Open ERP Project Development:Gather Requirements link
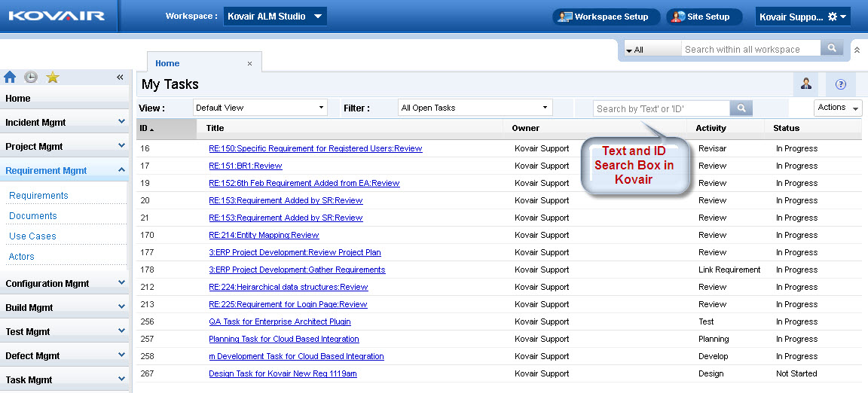The height and width of the screenshot is (393, 868). [x=297, y=270]
